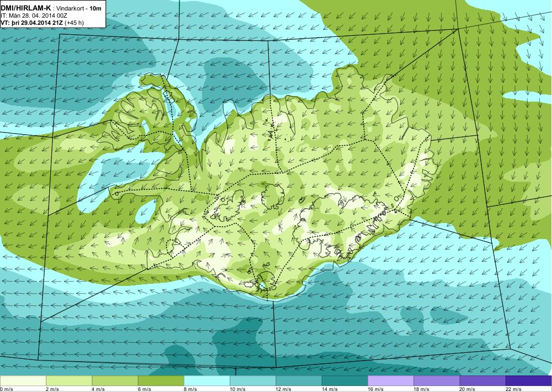Click the darkest purple legend swatch above 22 m/s

pos(529,381)
